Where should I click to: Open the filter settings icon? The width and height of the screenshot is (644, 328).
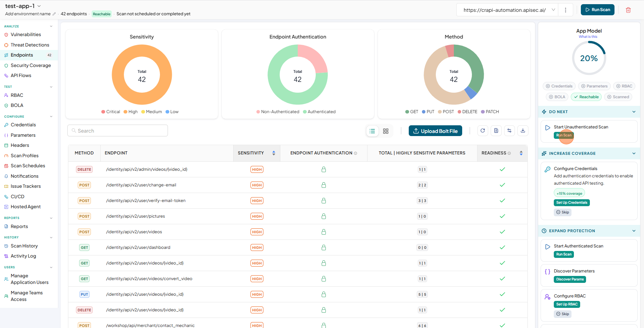pyautogui.click(x=509, y=131)
